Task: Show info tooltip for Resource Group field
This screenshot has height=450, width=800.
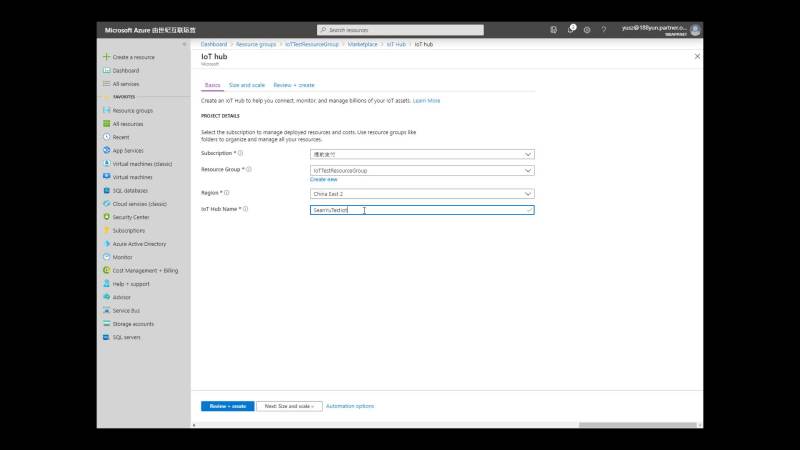Action: coord(249,169)
